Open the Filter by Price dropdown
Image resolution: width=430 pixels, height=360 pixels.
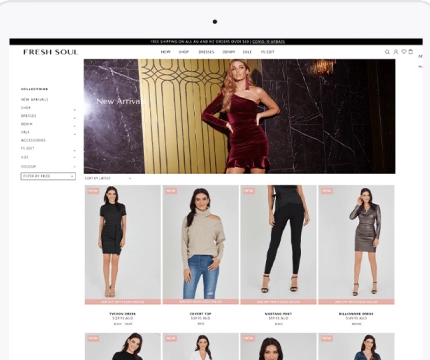pyautogui.click(x=48, y=176)
